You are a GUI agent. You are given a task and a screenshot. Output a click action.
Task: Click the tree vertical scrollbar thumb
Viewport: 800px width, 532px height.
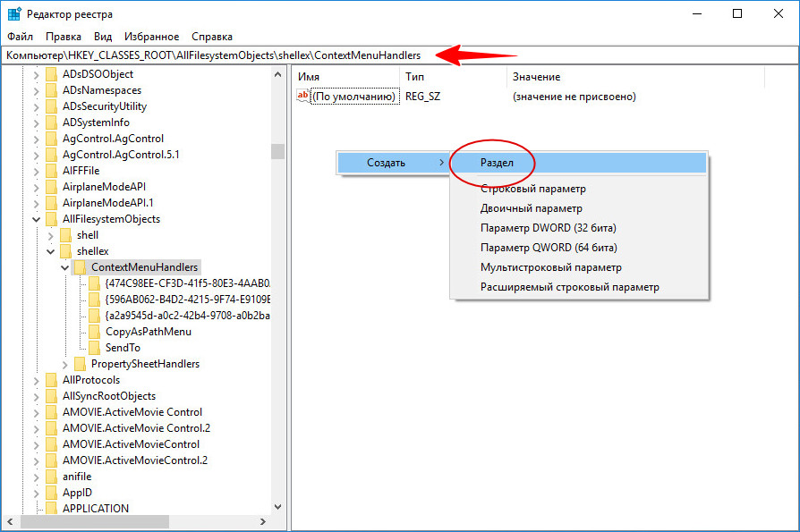pyautogui.click(x=277, y=151)
